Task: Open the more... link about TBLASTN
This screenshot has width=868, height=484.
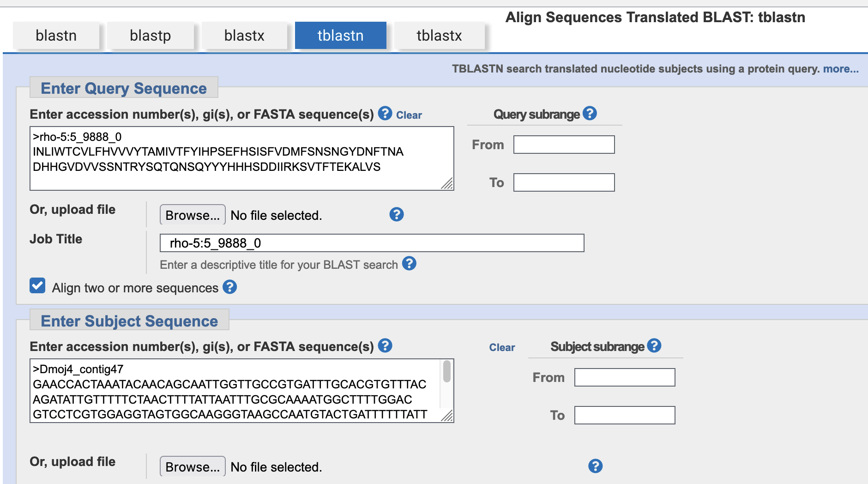Action: [x=841, y=69]
